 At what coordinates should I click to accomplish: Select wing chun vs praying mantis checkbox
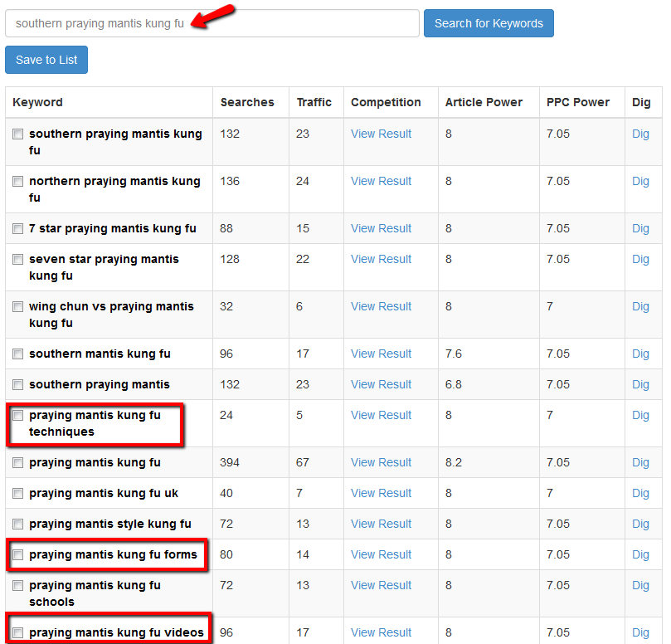coord(18,307)
